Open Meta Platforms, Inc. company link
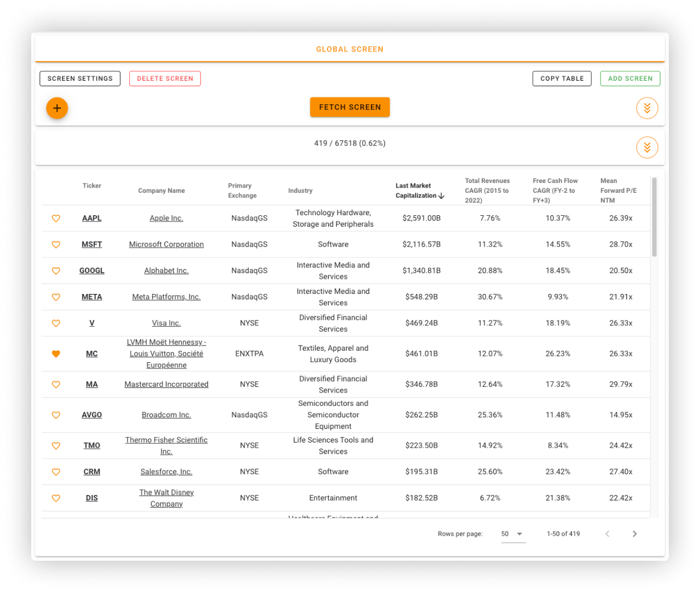Image resolution: width=700 pixels, height=592 pixels. pos(167,297)
